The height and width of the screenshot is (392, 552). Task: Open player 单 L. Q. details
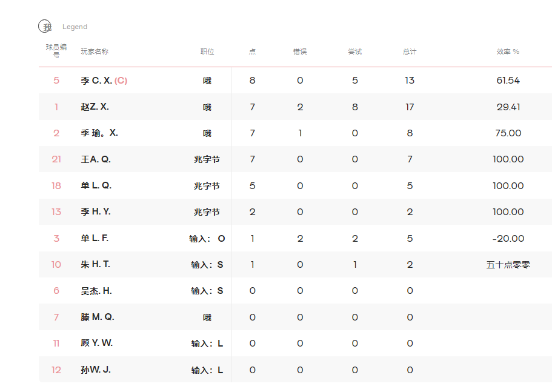(x=96, y=185)
